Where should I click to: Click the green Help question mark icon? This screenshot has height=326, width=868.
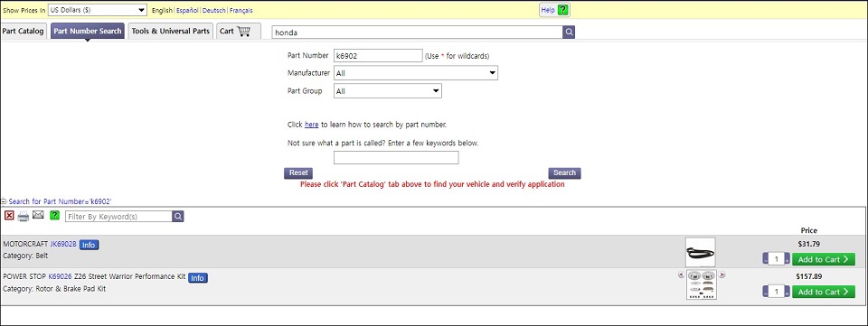[x=563, y=10]
